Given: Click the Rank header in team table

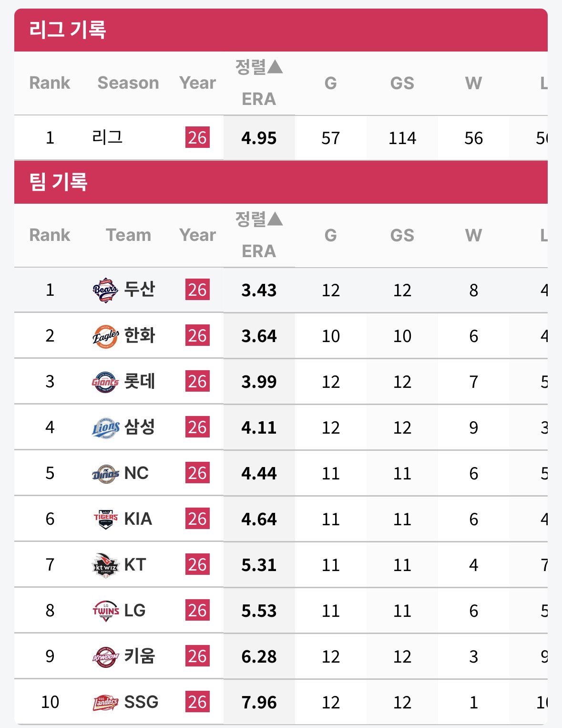Looking at the screenshot, I should point(50,235).
